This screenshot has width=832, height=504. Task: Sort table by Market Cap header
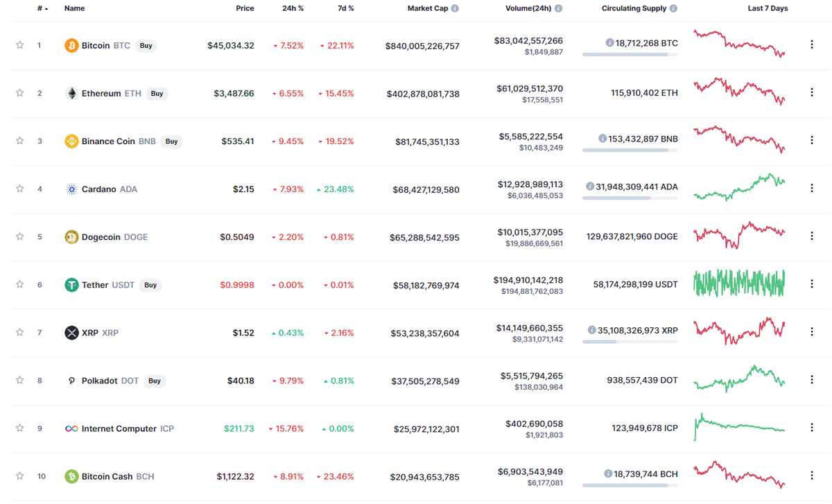[428, 9]
